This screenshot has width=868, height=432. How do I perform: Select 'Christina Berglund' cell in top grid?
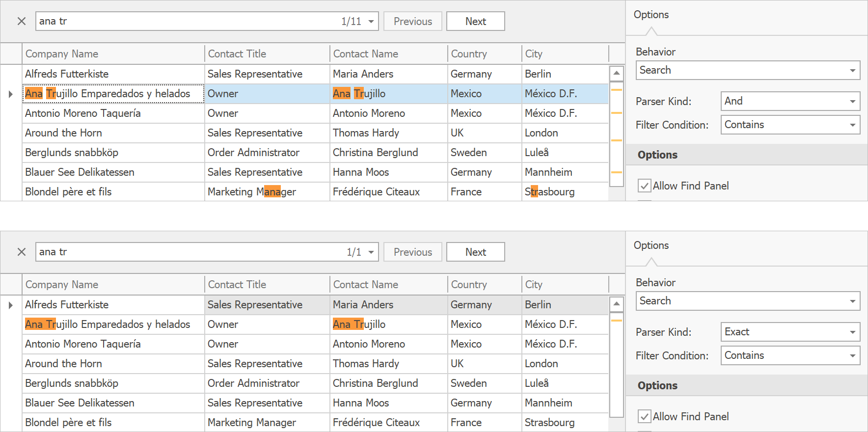click(x=388, y=153)
